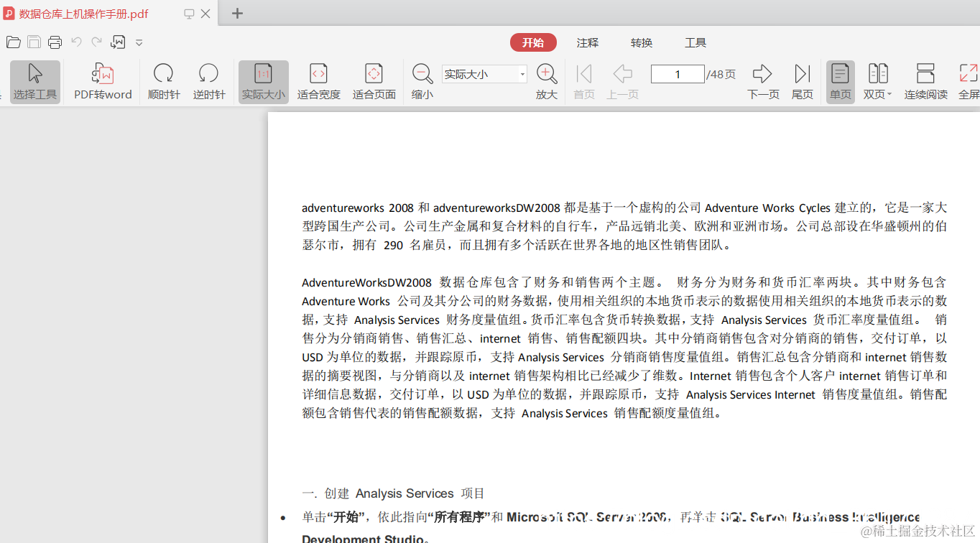Open a new tab with plus button
Image resolution: width=980 pixels, height=543 pixels.
point(237,13)
